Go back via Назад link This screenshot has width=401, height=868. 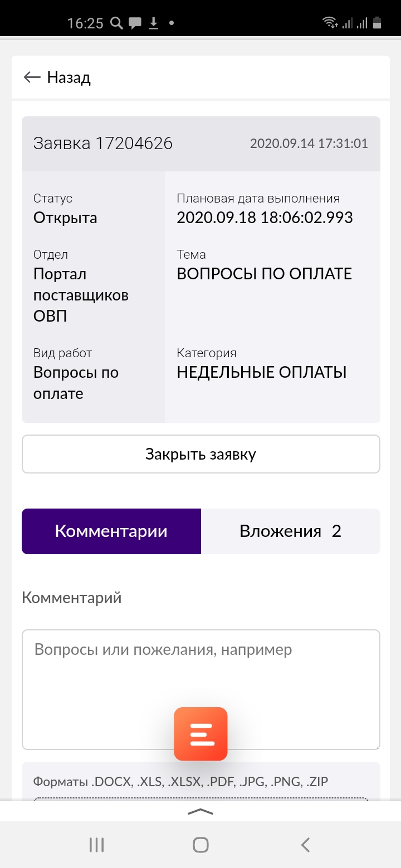69,77
